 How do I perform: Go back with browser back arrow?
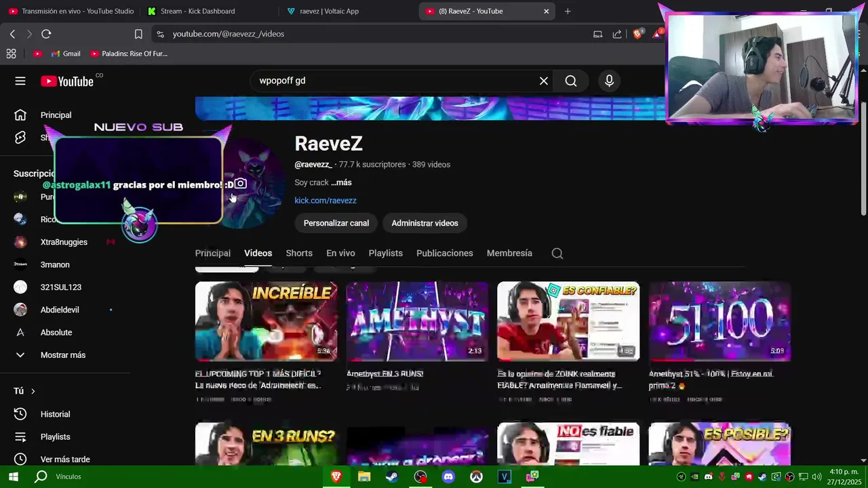pyautogui.click(x=12, y=34)
